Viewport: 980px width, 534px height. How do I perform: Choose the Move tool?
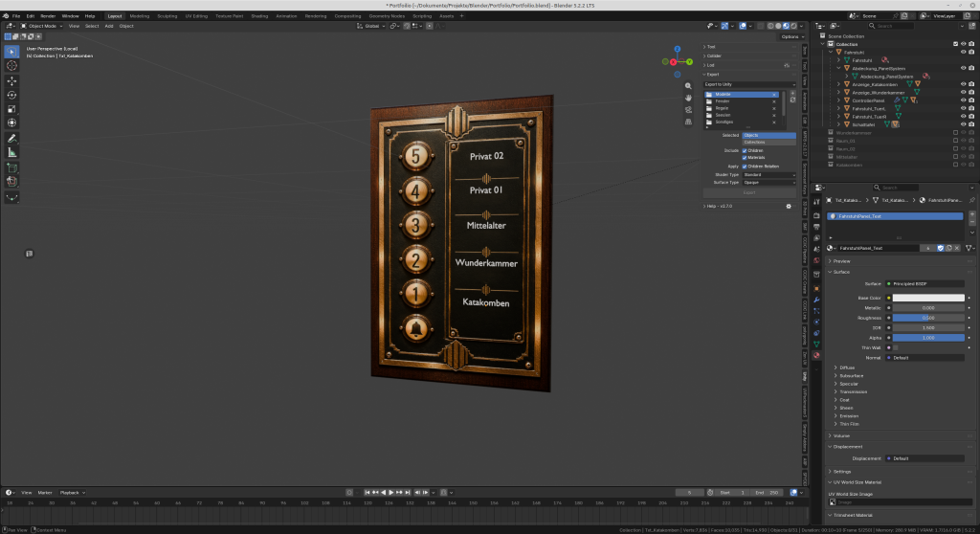point(11,81)
